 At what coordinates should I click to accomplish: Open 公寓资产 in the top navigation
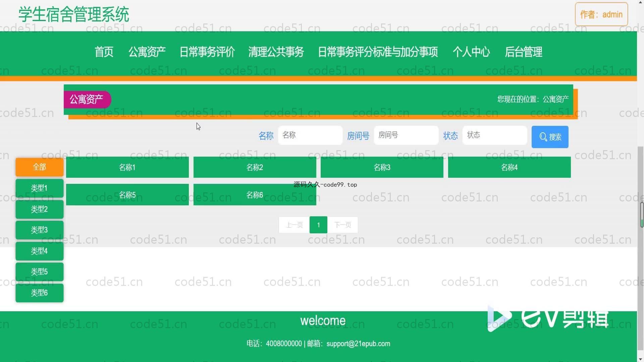click(147, 52)
